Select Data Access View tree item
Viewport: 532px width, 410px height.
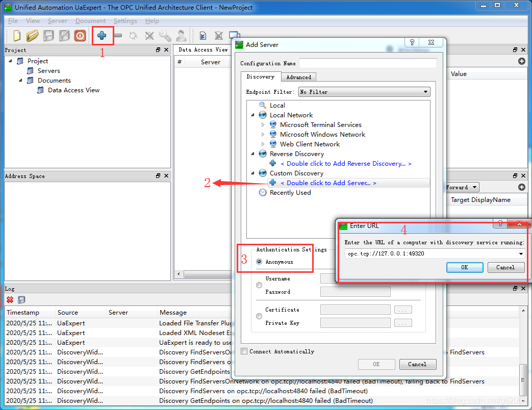(x=73, y=90)
